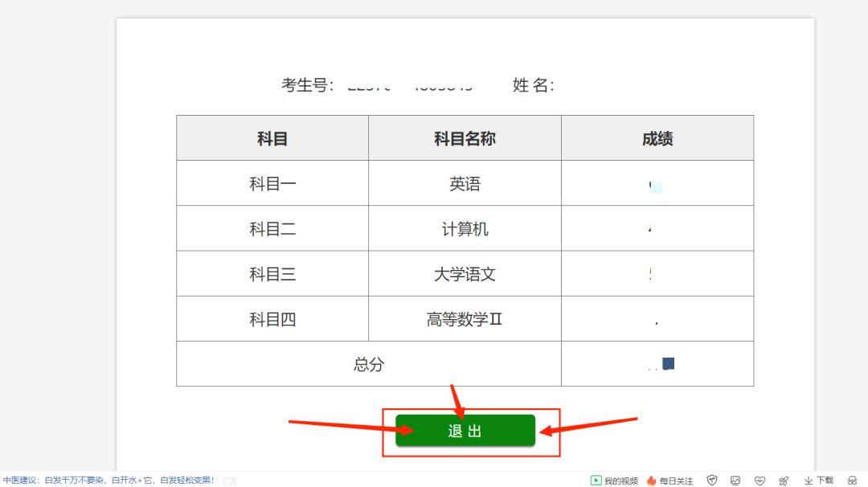The image size is (868, 487).
Task: Select the 英语 cell
Action: [x=465, y=183]
